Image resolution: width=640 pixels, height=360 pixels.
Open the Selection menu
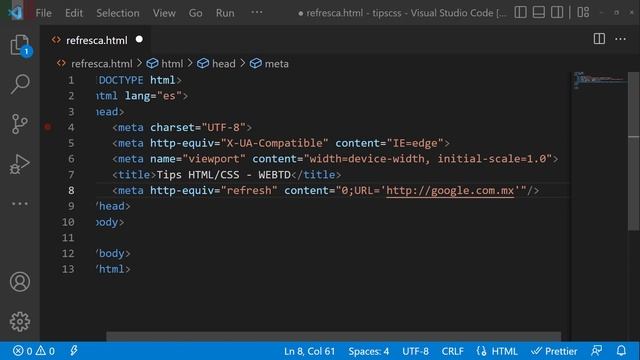coord(118,13)
